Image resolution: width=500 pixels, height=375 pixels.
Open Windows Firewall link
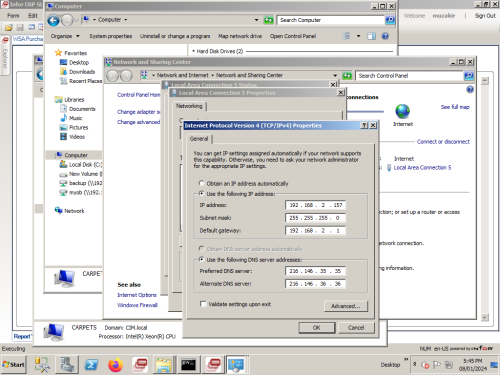pos(137,305)
